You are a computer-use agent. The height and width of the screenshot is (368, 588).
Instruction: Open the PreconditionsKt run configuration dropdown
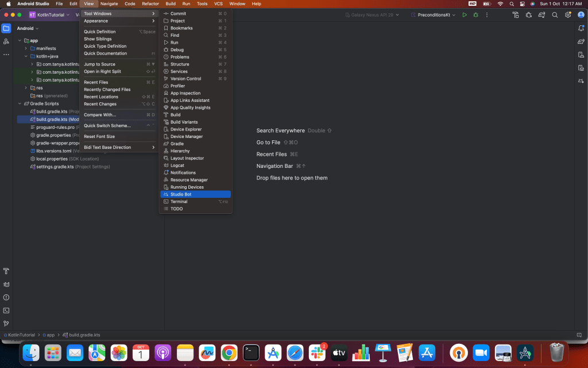tap(433, 15)
